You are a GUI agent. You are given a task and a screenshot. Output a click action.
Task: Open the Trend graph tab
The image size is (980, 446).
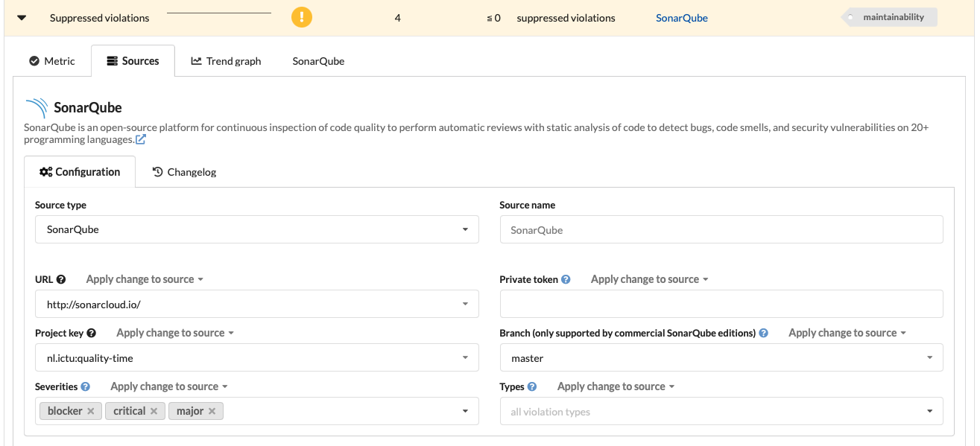point(226,61)
